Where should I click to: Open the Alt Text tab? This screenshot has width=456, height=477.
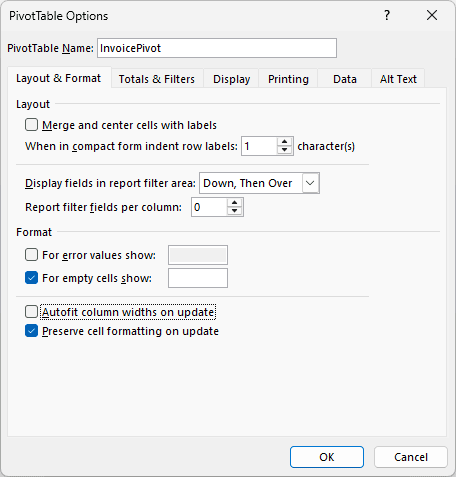[398, 79]
